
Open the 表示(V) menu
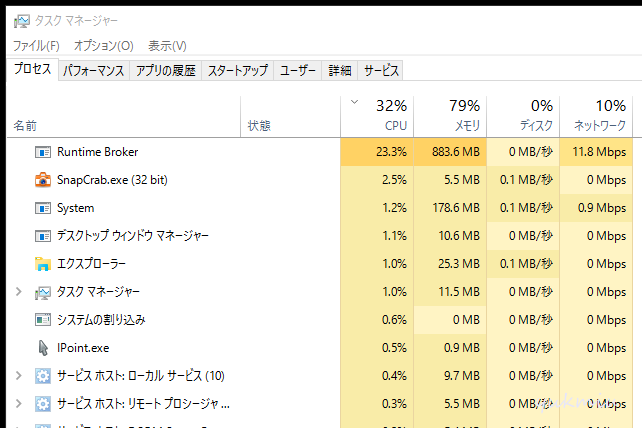point(167,45)
